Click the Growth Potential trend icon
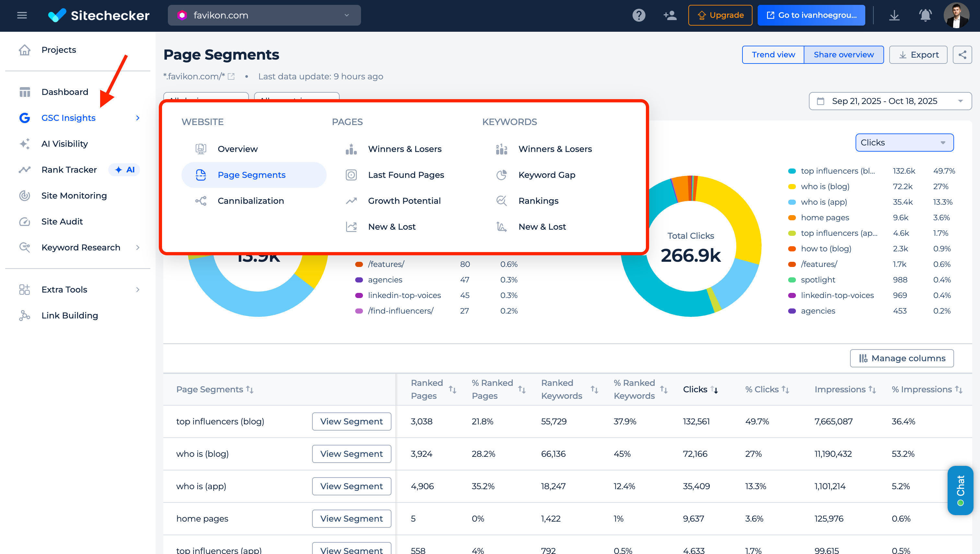The height and width of the screenshot is (554, 980). click(x=351, y=201)
